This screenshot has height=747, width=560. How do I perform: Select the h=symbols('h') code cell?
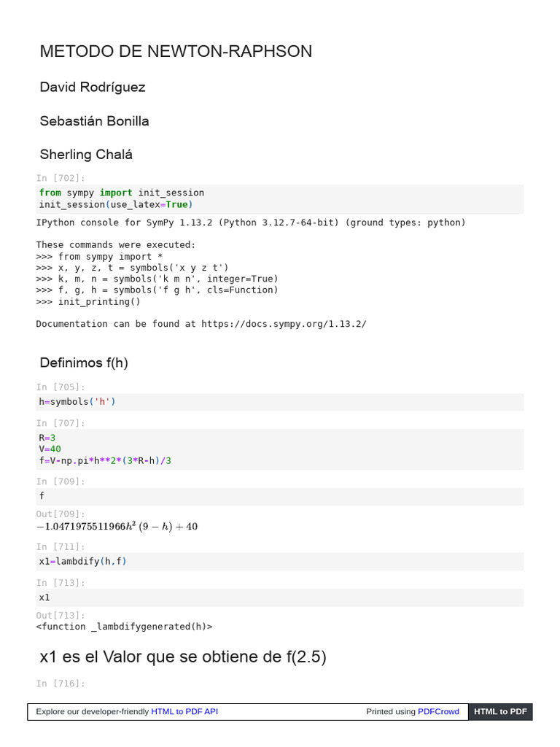[x=280, y=402]
